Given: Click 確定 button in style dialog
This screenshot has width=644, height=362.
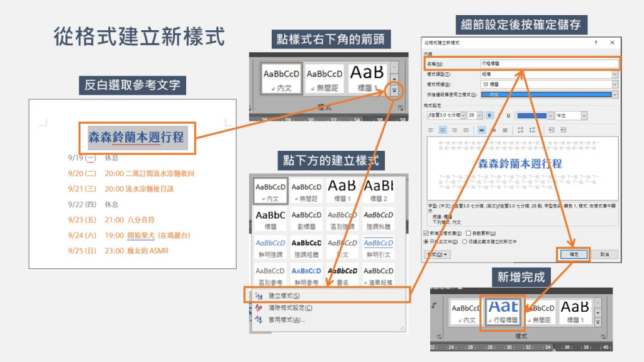Looking at the screenshot, I should click(x=574, y=255).
